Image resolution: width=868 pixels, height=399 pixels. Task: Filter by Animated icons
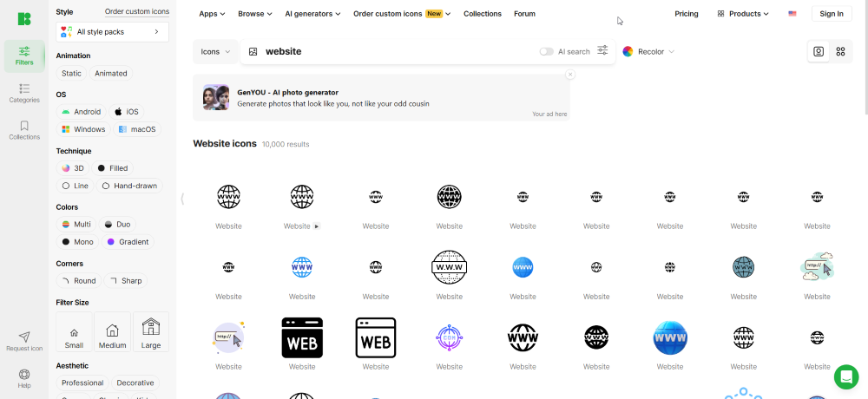click(x=111, y=73)
